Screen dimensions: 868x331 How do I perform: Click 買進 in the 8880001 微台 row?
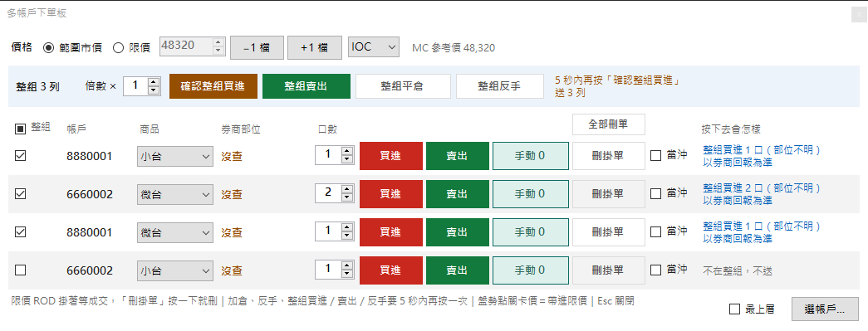coord(391,232)
